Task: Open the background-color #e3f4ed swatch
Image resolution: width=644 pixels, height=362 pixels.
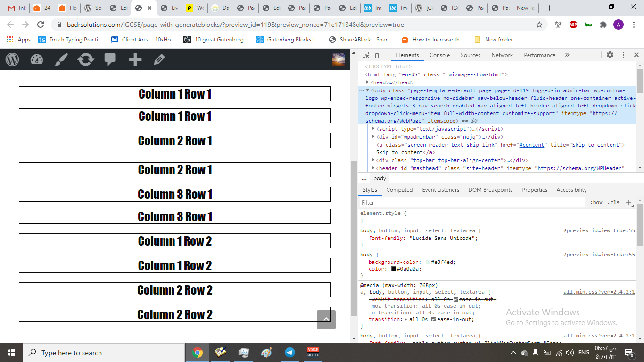Action: [x=428, y=262]
